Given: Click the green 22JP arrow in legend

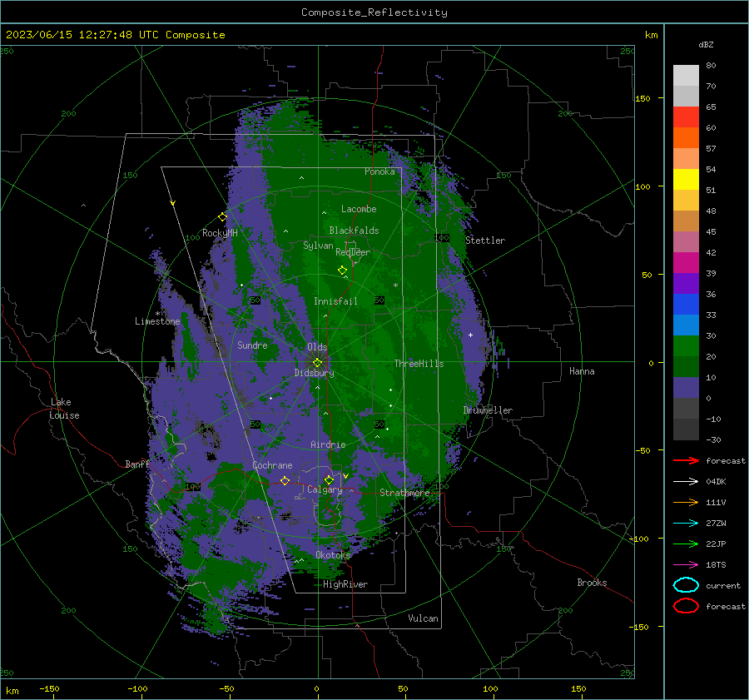Looking at the screenshot, I should 686,544.
